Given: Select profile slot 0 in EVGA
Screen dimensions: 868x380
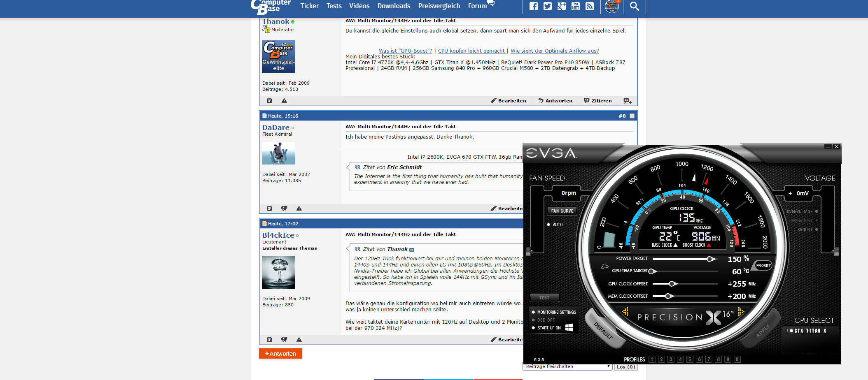Looking at the screenshot, I should [737, 359].
